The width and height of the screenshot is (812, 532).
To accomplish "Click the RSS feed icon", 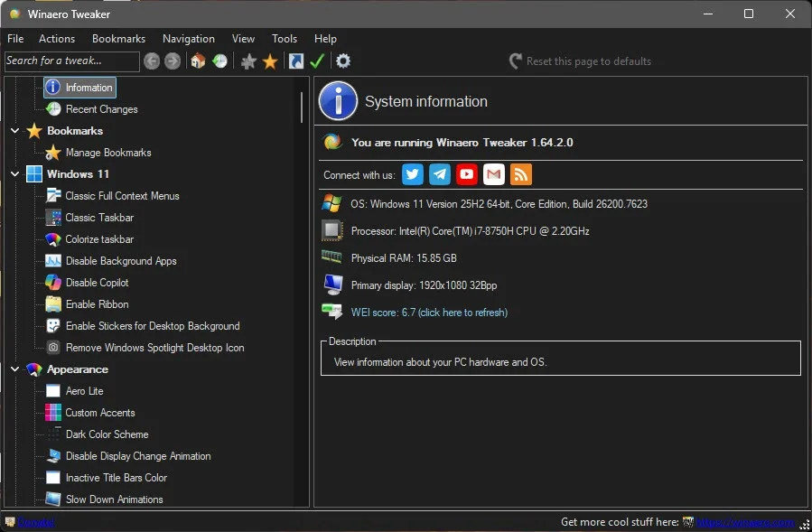I will pos(521,174).
